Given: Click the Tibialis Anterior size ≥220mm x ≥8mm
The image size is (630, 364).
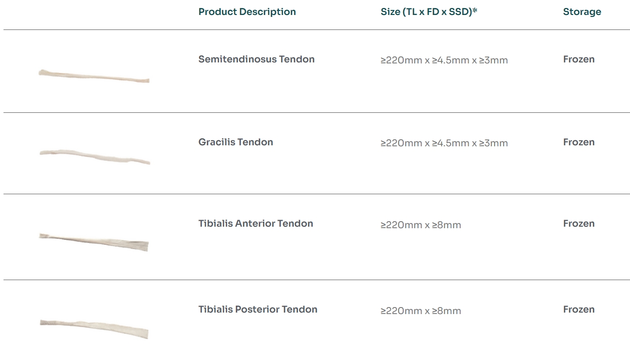Looking at the screenshot, I should (420, 225).
